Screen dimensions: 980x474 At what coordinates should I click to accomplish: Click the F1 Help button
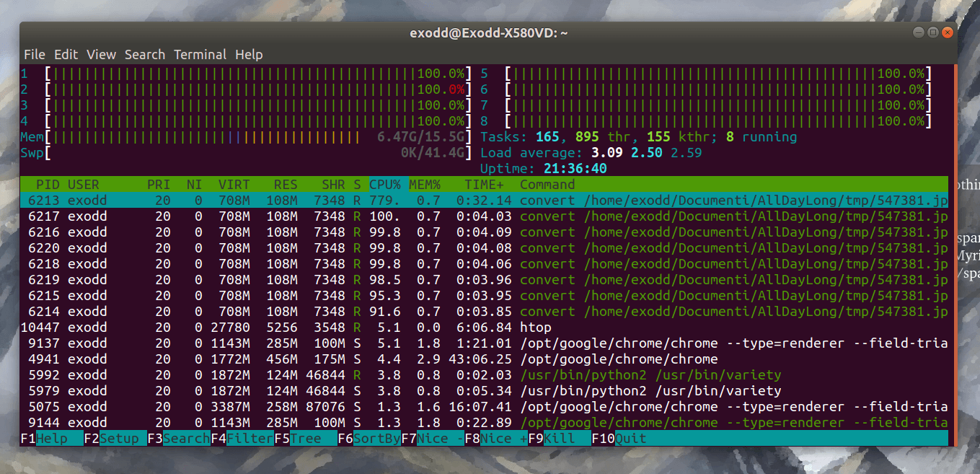pos(50,439)
